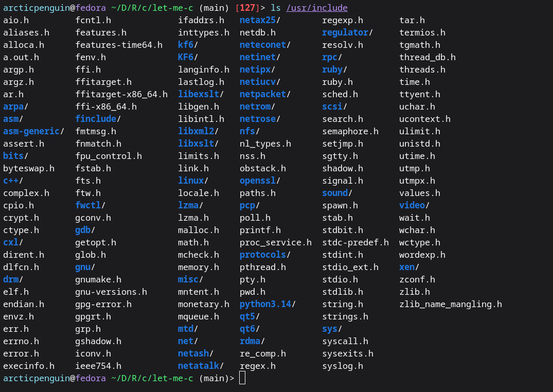Select the arpa/ directory entry

pos(15,106)
